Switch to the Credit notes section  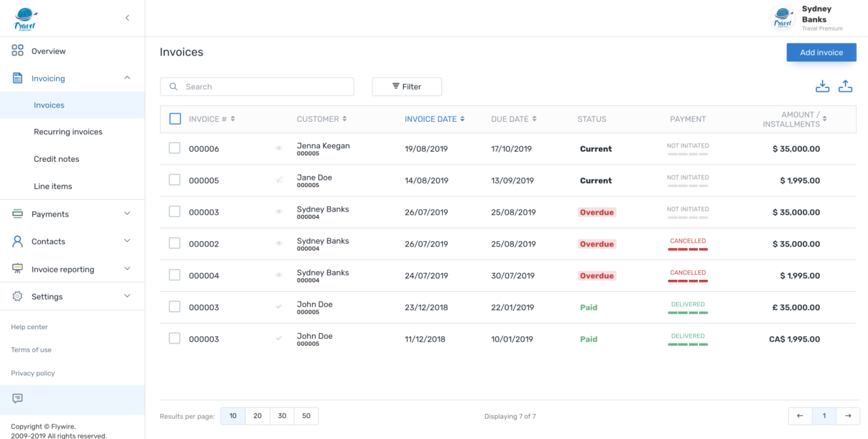57,159
